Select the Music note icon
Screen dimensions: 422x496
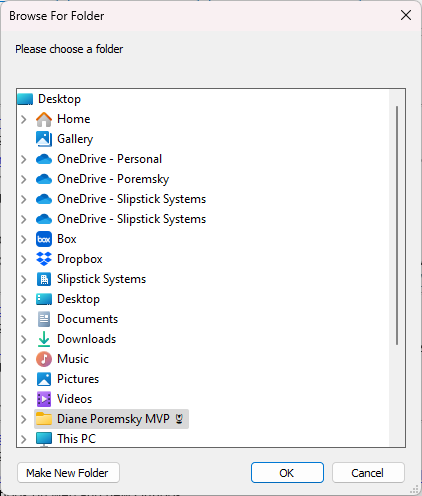click(x=44, y=359)
